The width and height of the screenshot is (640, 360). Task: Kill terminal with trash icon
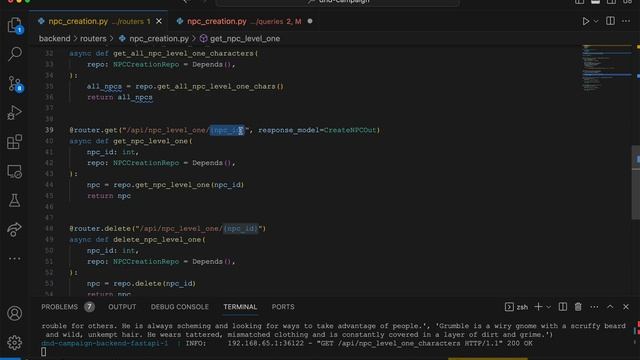[578, 307]
